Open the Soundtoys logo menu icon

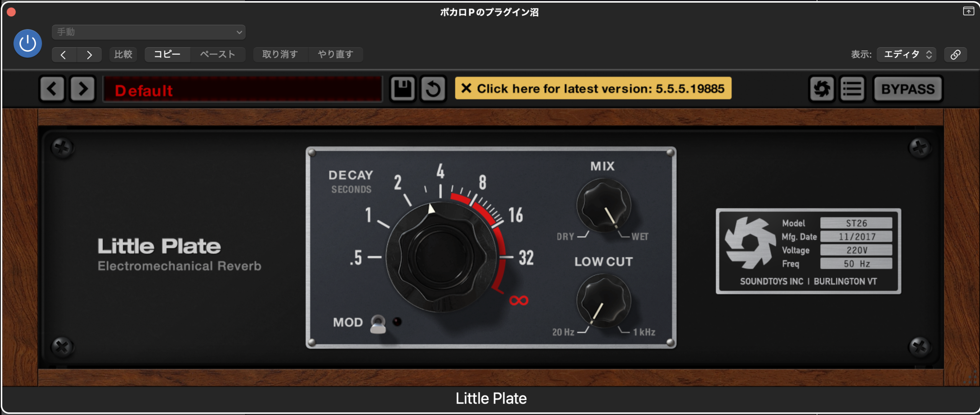pyautogui.click(x=822, y=89)
